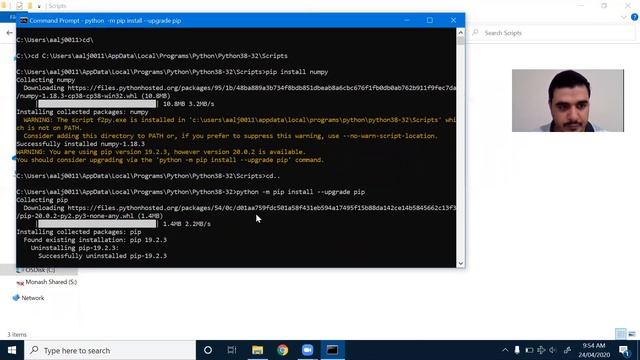Screen dimensions: 640x360
Task: Click the Command Prompt scrollbar down arrow
Action: (x=460, y=264)
